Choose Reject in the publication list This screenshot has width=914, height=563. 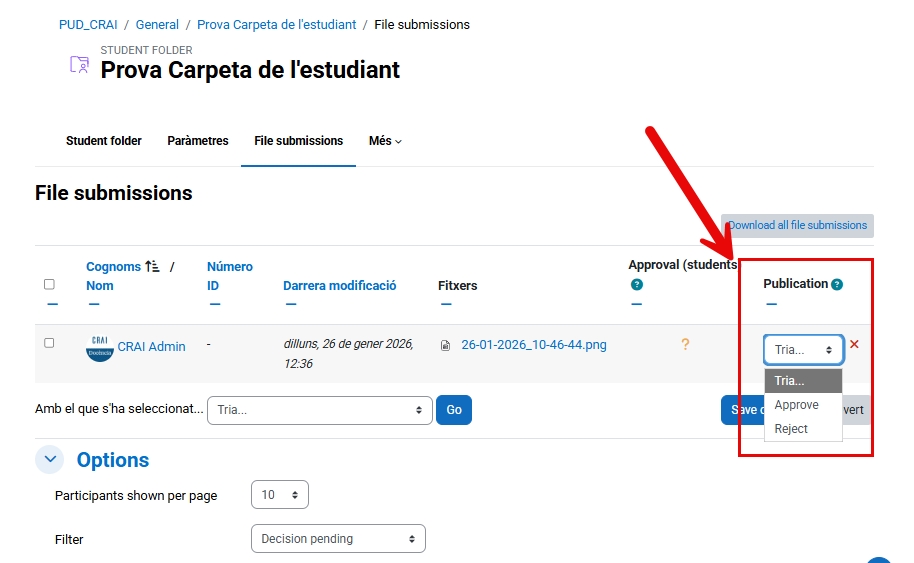[791, 429]
